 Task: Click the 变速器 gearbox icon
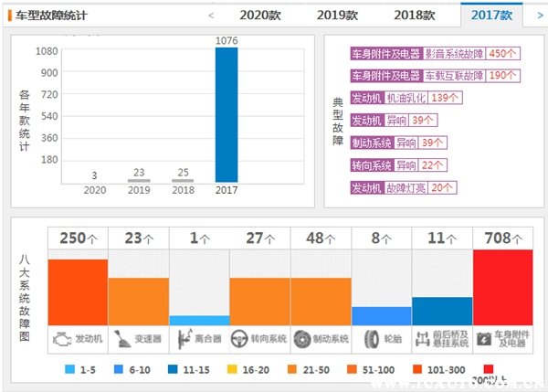tap(122, 338)
